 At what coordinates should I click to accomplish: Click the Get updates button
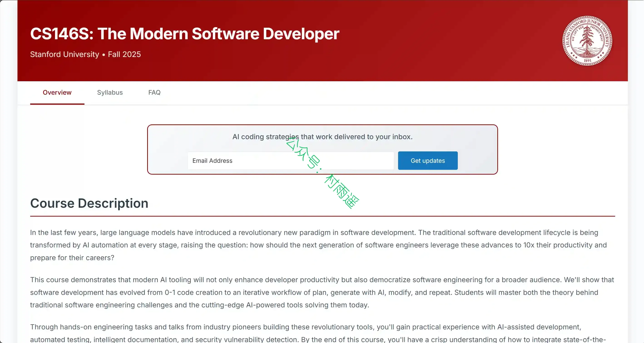pyautogui.click(x=428, y=161)
